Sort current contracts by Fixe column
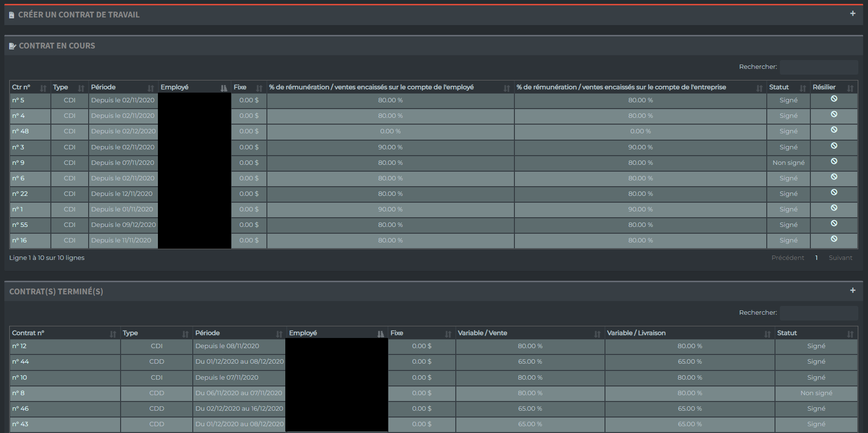The image size is (868, 433). coord(248,87)
